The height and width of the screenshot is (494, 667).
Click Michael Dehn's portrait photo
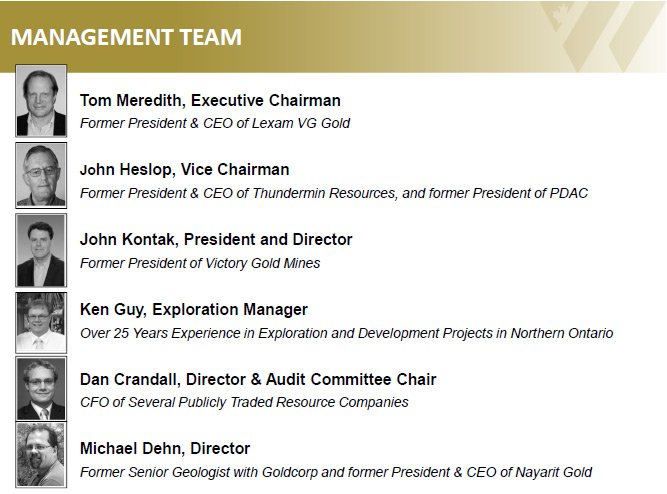41,454
